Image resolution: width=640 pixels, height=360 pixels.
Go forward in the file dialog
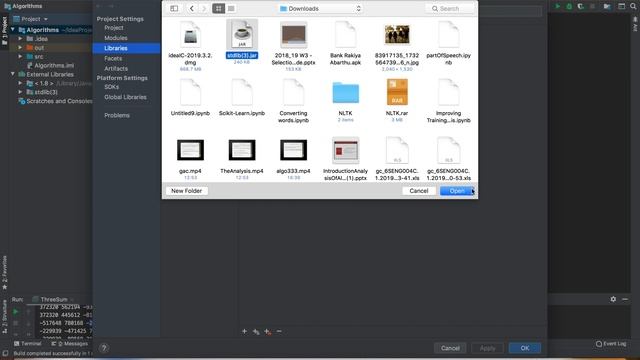[204, 9]
